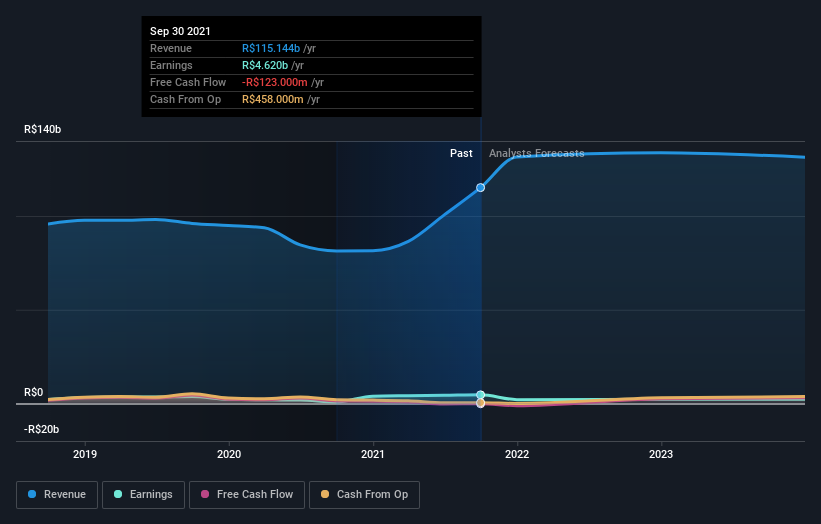821x524 pixels.
Task: Click the R$115.144b revenue value
Action: (271, 48)
